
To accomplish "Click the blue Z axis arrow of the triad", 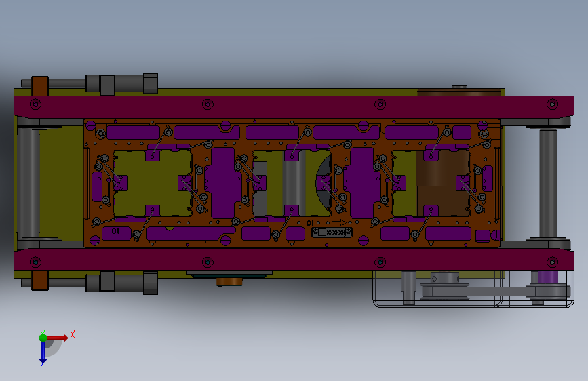I will 43,353.
